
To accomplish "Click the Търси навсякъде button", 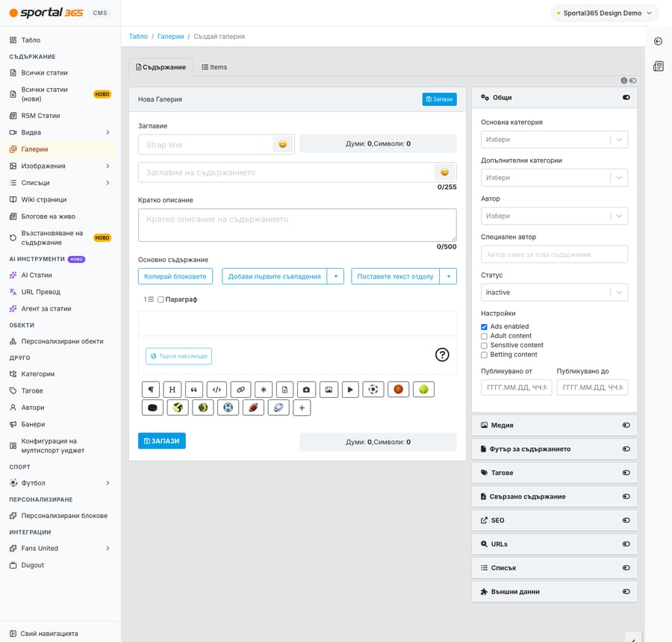I will tap(178, 356).
